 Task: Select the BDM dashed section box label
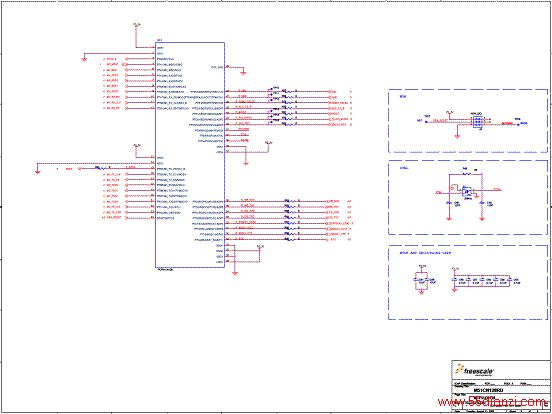coord(403,96)
